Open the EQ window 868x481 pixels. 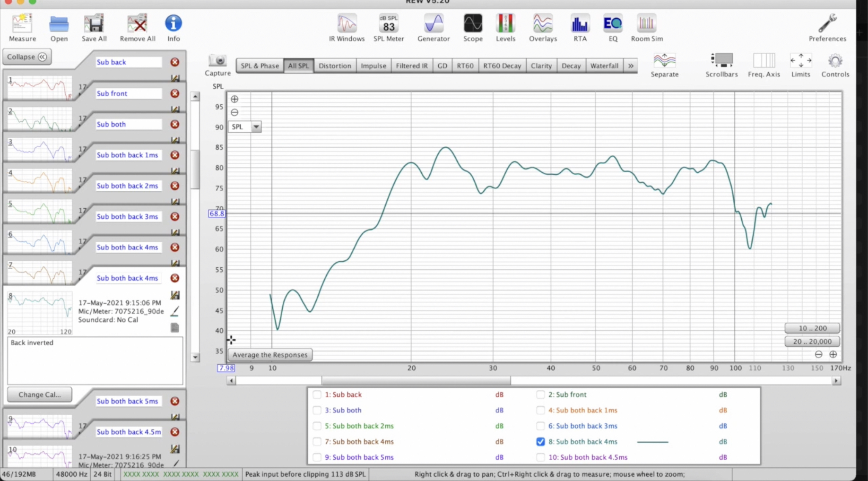[613, 28]
